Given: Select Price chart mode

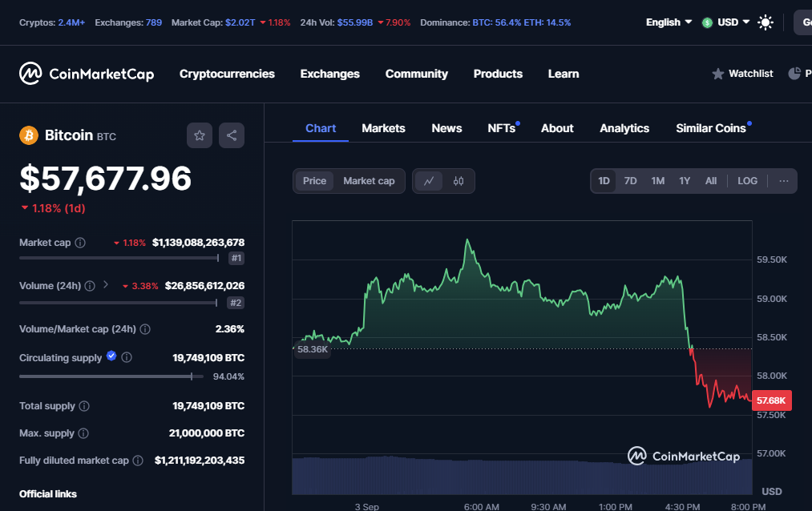Looking at the screenshot, I should pos(314,181).
